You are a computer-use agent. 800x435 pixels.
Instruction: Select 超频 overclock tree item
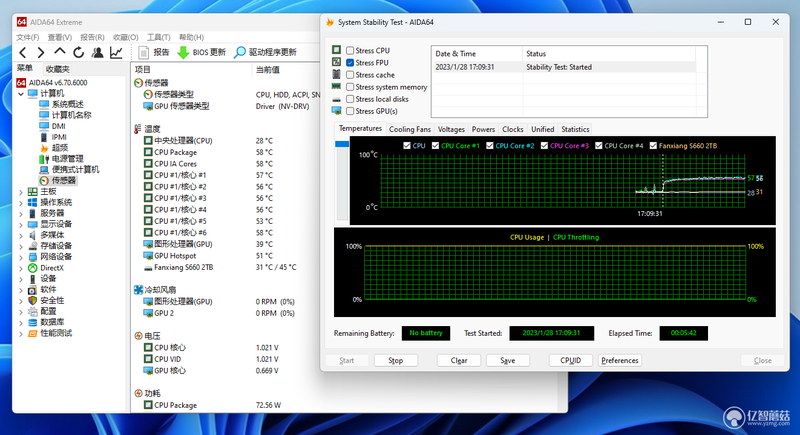pos(60,148)
